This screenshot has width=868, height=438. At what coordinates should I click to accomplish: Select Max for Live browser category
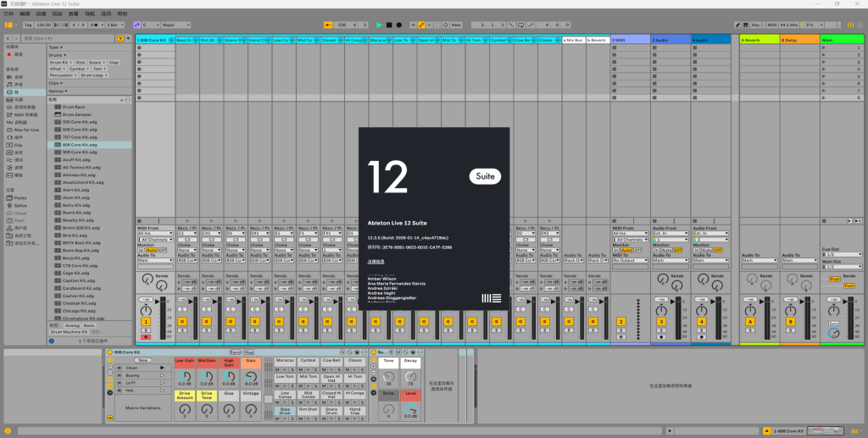(x=26, y=130)
